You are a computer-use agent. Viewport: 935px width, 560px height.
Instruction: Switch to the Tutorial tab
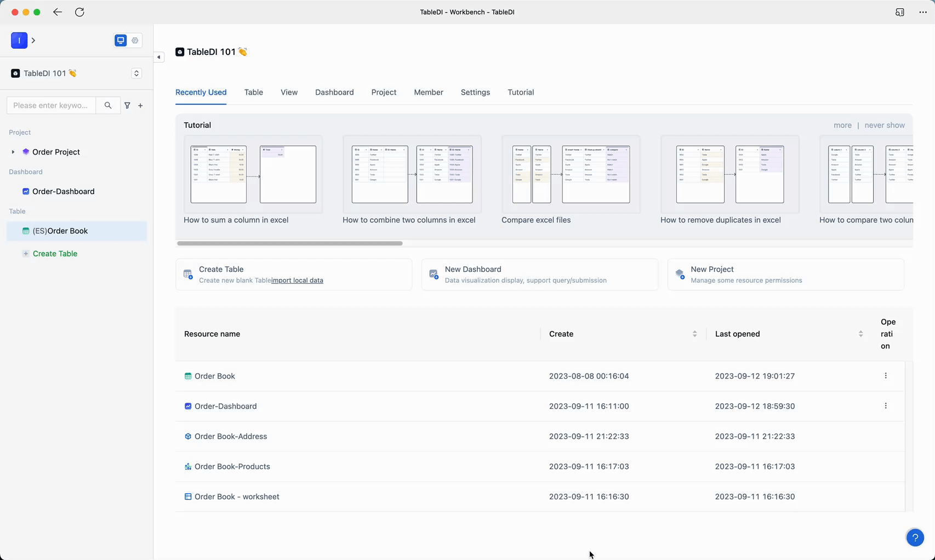[x=521, y=92]
